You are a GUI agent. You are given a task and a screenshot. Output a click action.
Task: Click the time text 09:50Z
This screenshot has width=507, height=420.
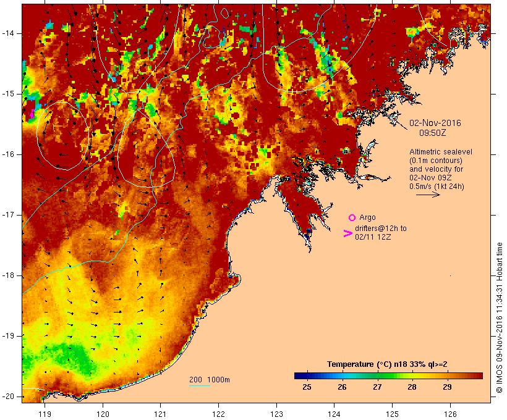pyautogui.click(x=432, y=133)
